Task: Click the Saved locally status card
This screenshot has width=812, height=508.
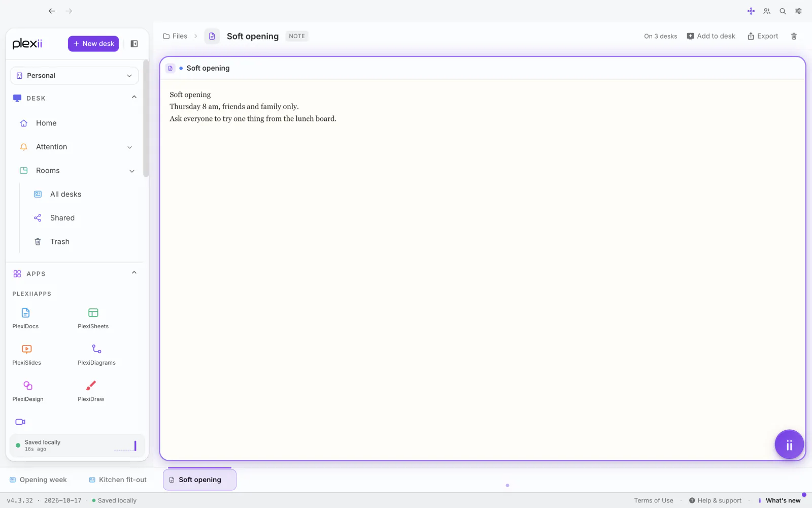Action: [x=77, y=446]
